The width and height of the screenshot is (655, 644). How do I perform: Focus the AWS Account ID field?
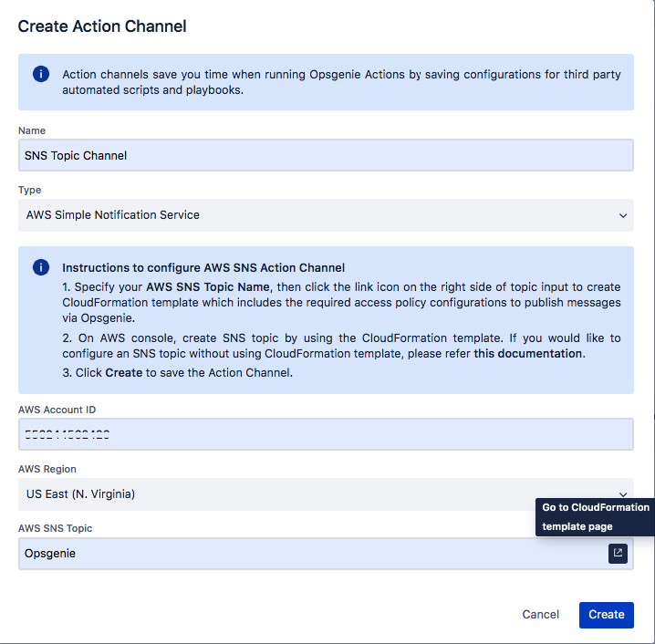point(326,434)
